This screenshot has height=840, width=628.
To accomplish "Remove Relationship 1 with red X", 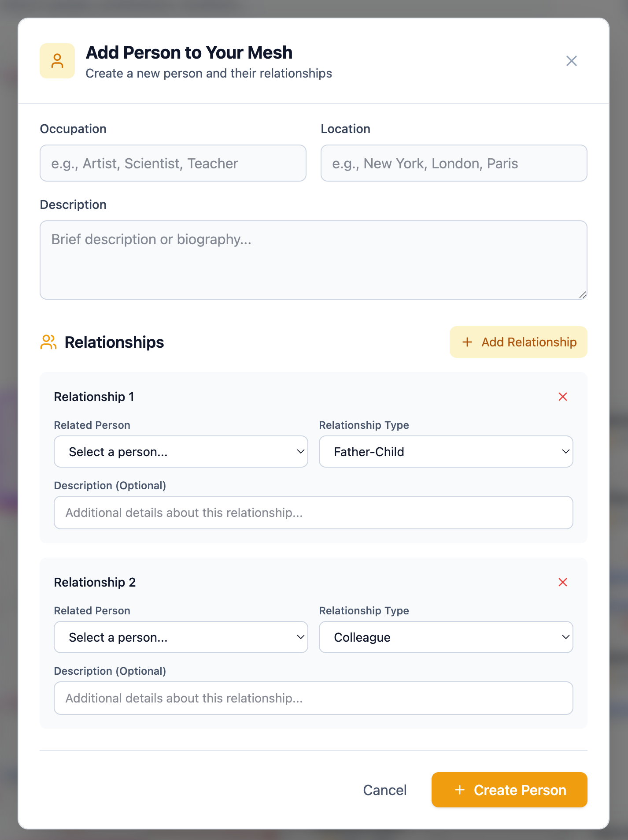I will pyautogui.click(x=563, y=397).
